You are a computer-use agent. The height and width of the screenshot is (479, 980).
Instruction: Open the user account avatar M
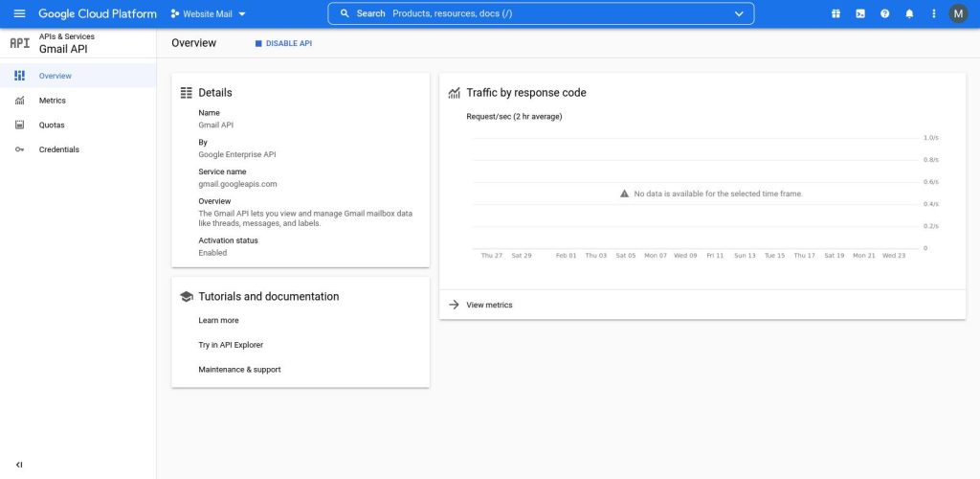[x=958, y=13]
